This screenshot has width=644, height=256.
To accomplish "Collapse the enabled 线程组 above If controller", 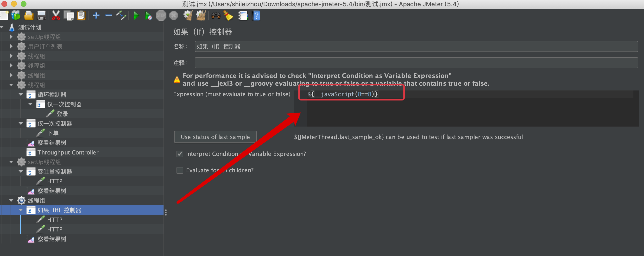I will point(11,200).
